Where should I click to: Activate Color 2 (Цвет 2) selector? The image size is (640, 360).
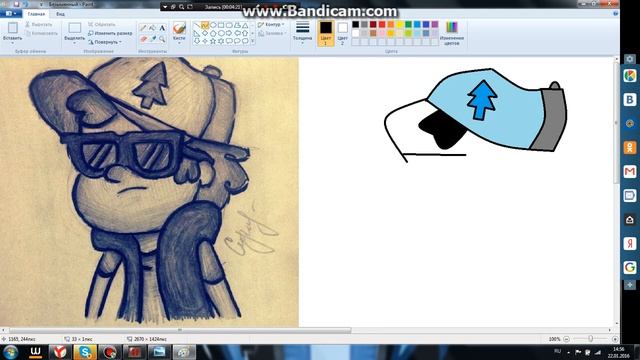(342, 33)
